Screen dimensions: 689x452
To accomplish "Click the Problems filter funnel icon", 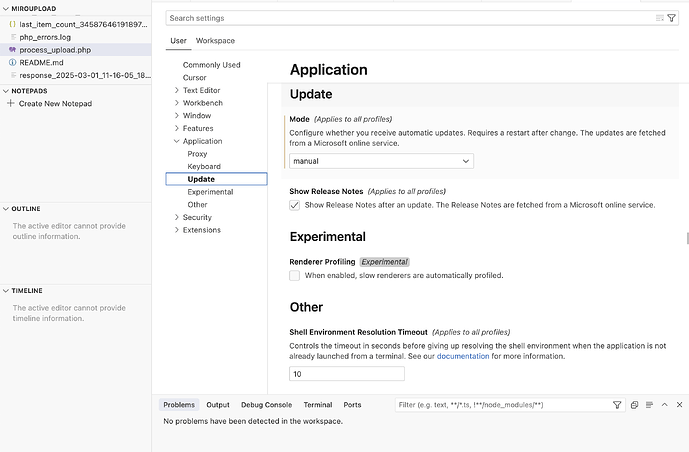I will point(617,405).
